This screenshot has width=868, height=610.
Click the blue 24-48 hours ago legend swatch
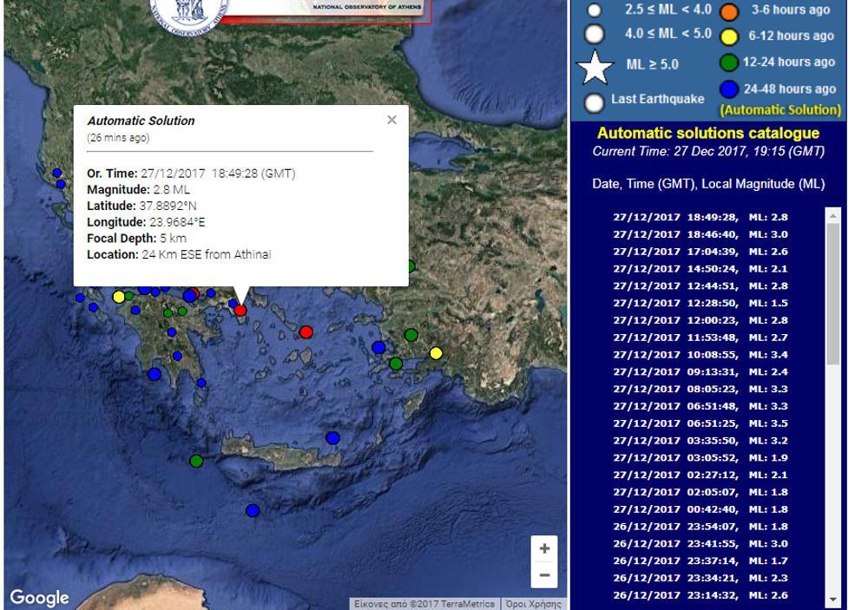(729, 89)
